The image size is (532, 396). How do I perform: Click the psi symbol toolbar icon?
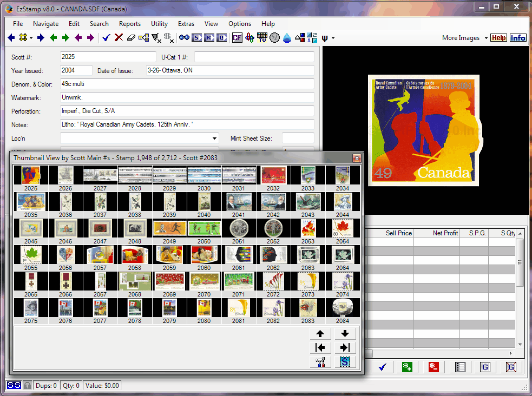click(x=325, y=38)
